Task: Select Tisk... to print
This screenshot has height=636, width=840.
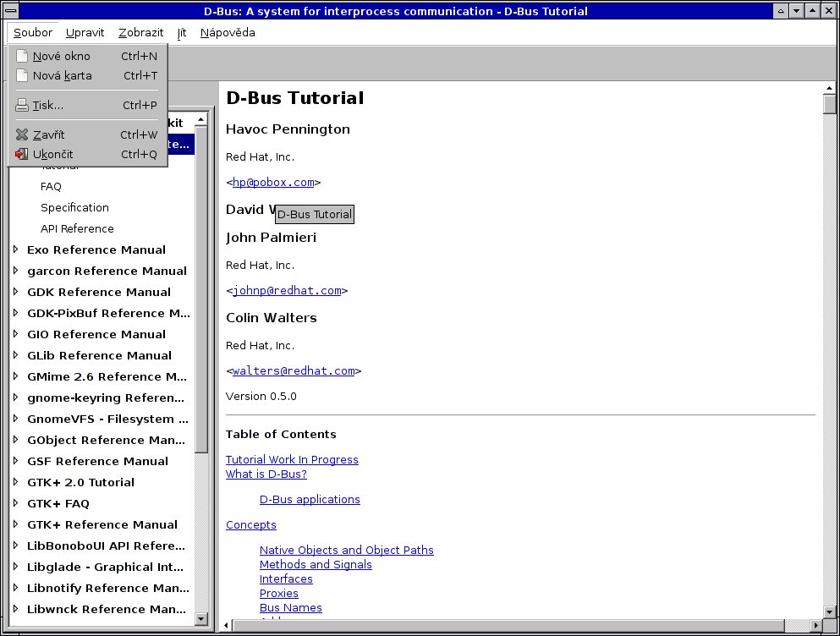Action: click(87, 105)
